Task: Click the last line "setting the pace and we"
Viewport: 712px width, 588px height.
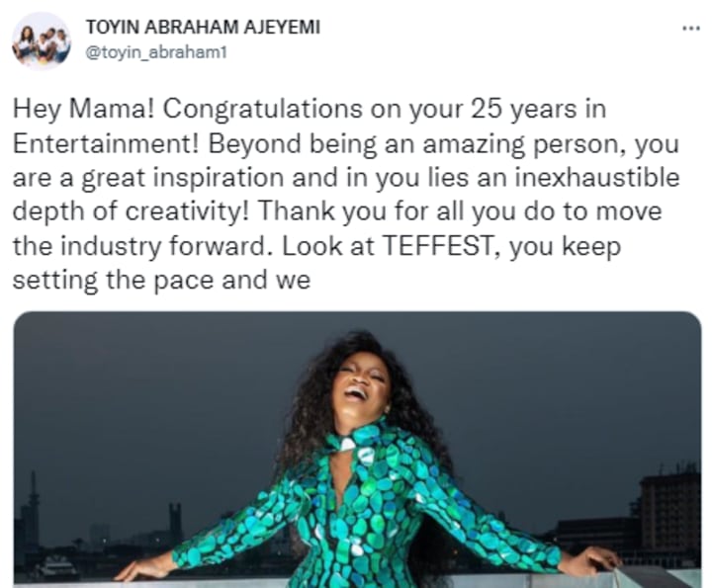Action: 161,280
